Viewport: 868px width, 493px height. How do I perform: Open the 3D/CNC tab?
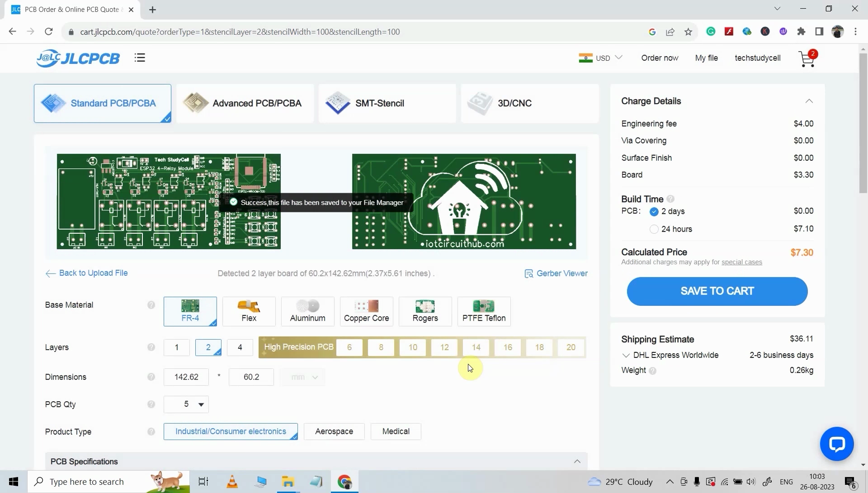pos(529,103)
